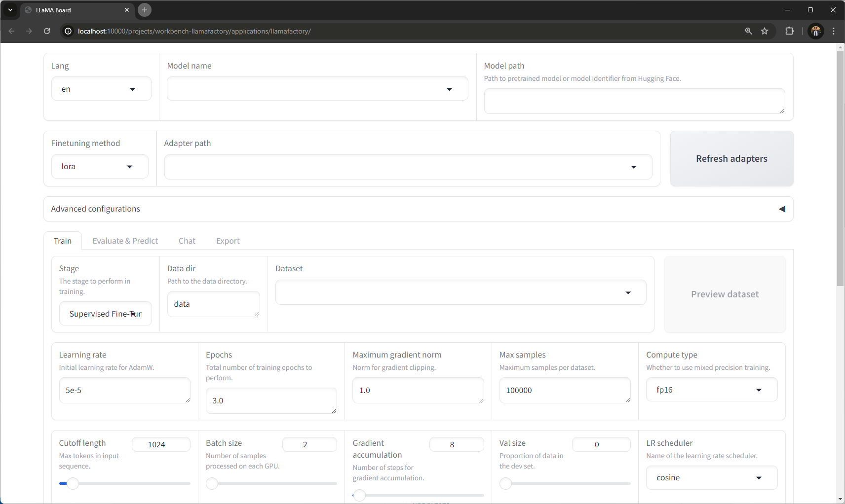The height and width of the screenshot is (504, 845).
Task: Click the page vertical scrollbar thumb
Action: click(x=841, y=168)
